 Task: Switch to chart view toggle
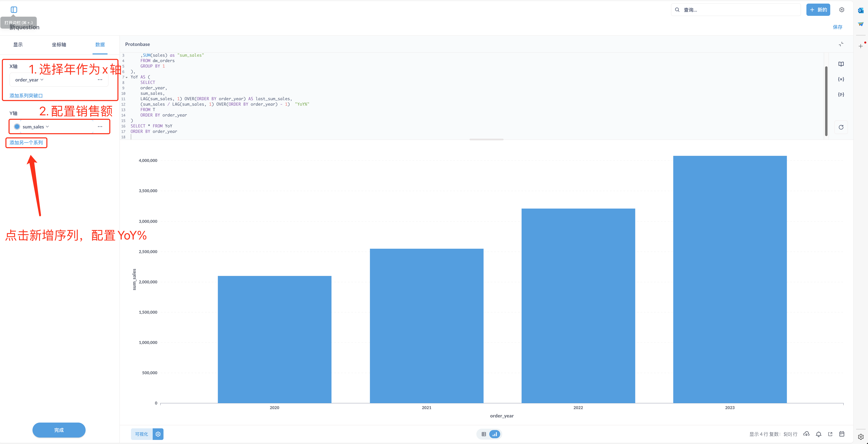point(495,434)
